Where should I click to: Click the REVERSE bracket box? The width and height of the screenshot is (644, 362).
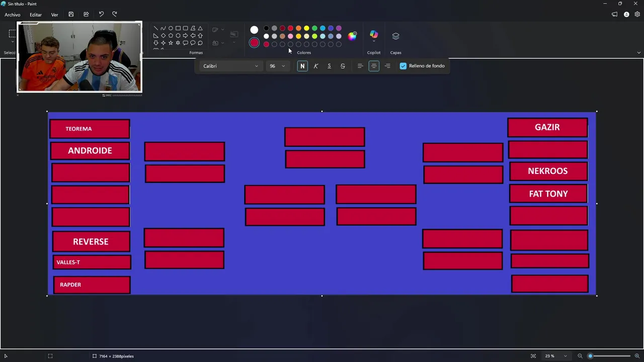(x=91, y=241)
